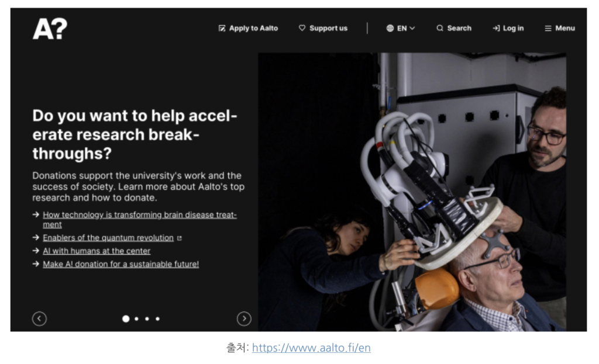599x364 pixels.
Task: Open the main Menu label
Action: click(x=565, y=28)
